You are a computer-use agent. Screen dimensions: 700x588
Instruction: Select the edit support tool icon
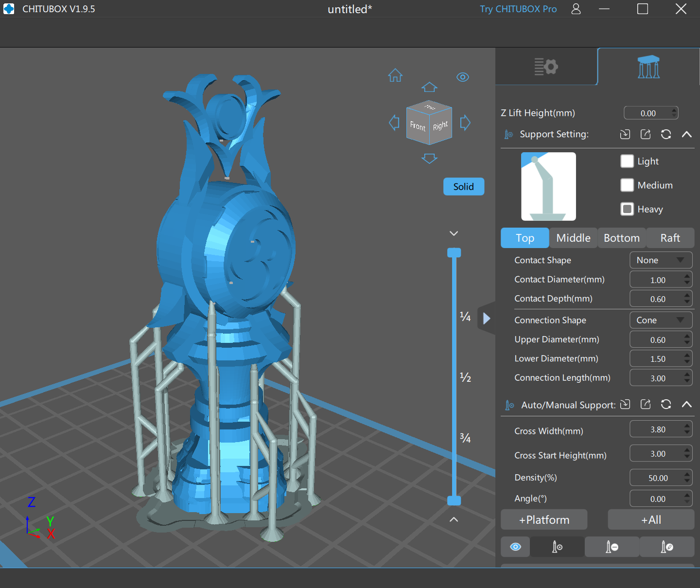tap(667, 547)
